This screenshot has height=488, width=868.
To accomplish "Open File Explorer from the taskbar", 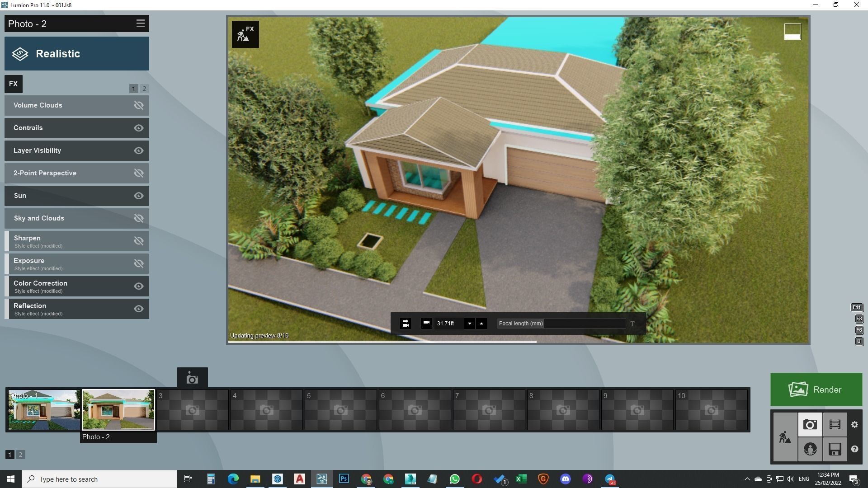I will (x=255, y=479).
